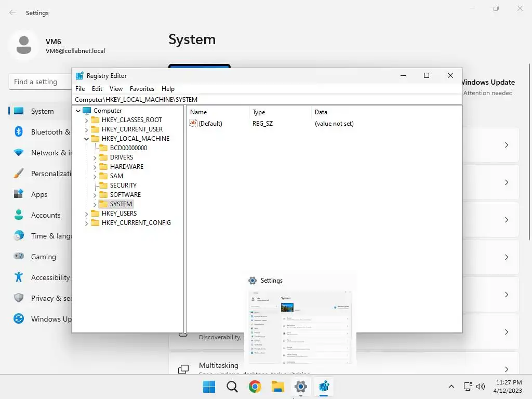Screen dimensions: 532x399
Task: Open File Explorer from taskbar
Action: [x=277, y=387]
